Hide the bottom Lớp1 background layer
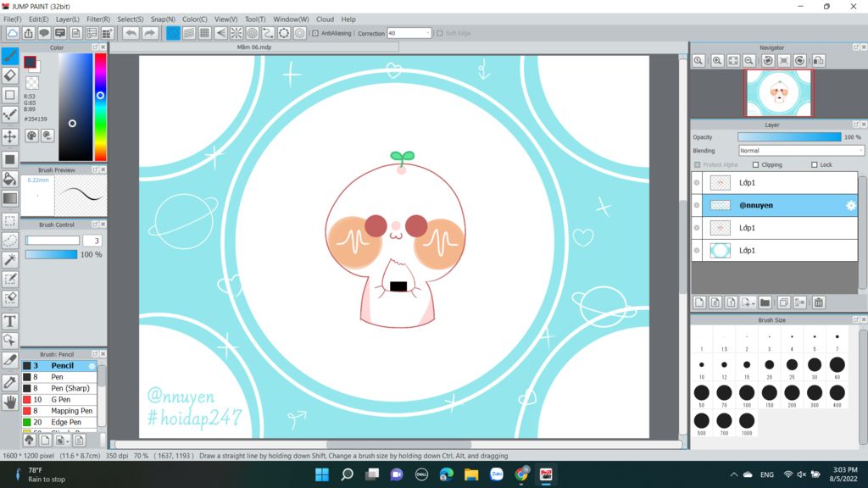Image resolution: width=868 pixels, height=488 pixels. (697, 251)
